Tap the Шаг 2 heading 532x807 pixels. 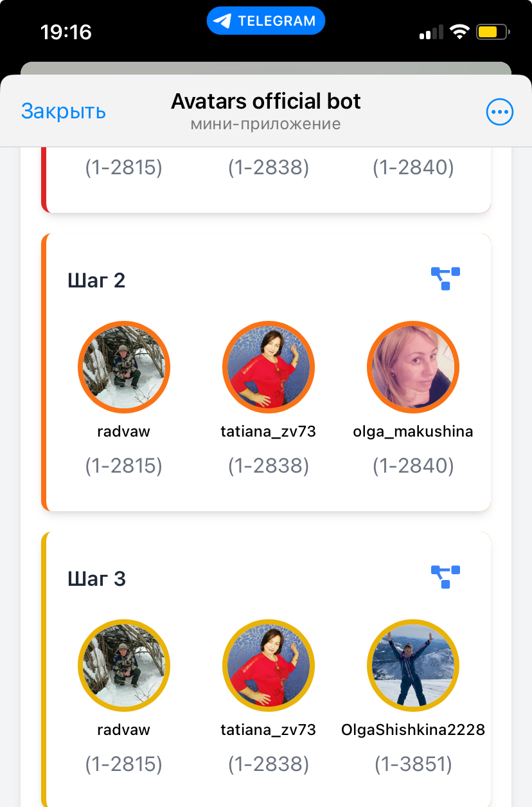coord(96,281)
